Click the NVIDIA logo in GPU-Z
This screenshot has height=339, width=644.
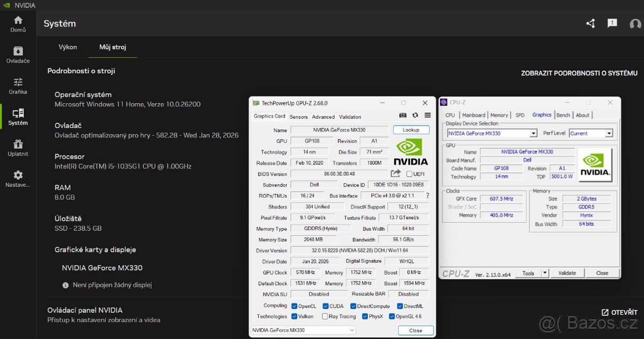(x=411, y=152)
